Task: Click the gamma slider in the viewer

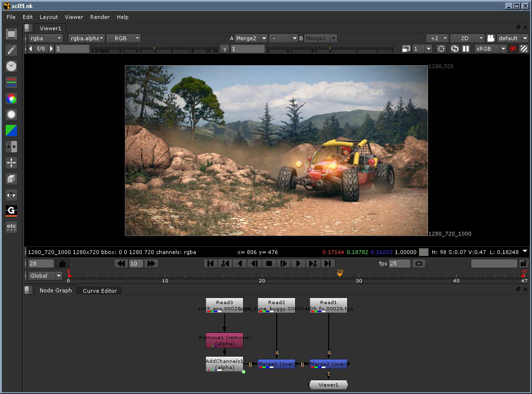Action: tap(330, 49)
